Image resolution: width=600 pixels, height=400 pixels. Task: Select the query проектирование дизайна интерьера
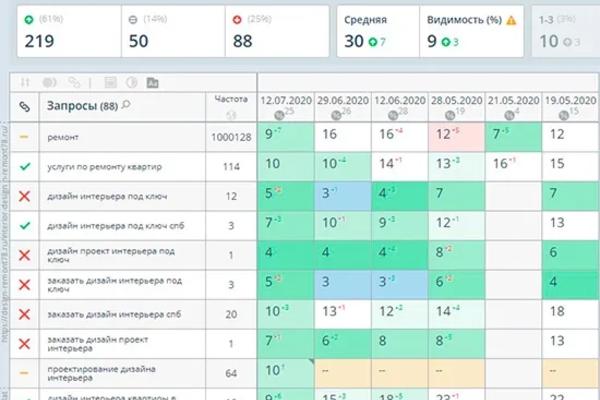(101, 373)
